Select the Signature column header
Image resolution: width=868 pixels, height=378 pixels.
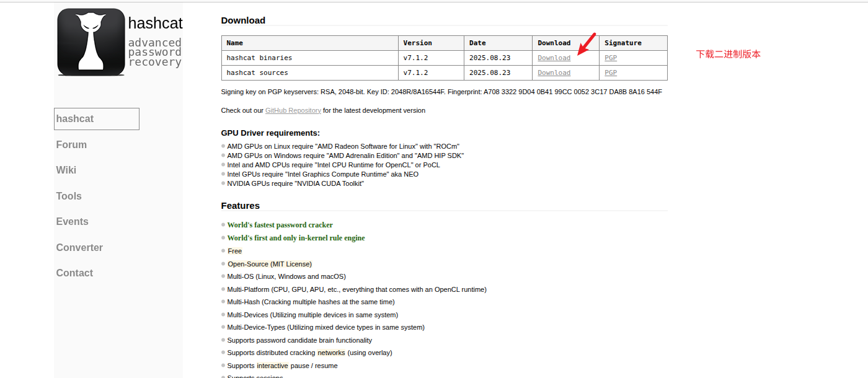point(633,43)
